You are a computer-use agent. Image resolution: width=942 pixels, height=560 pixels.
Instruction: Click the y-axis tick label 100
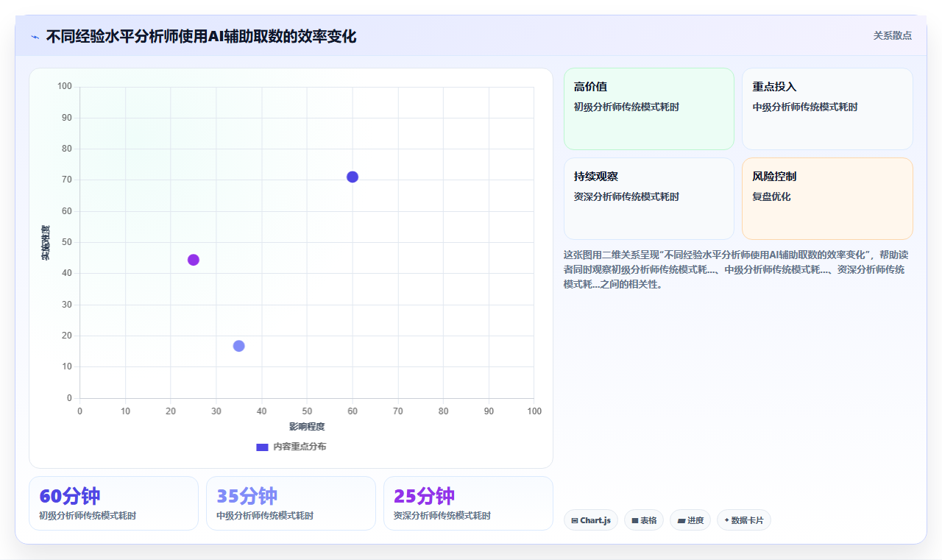[65, 87]
